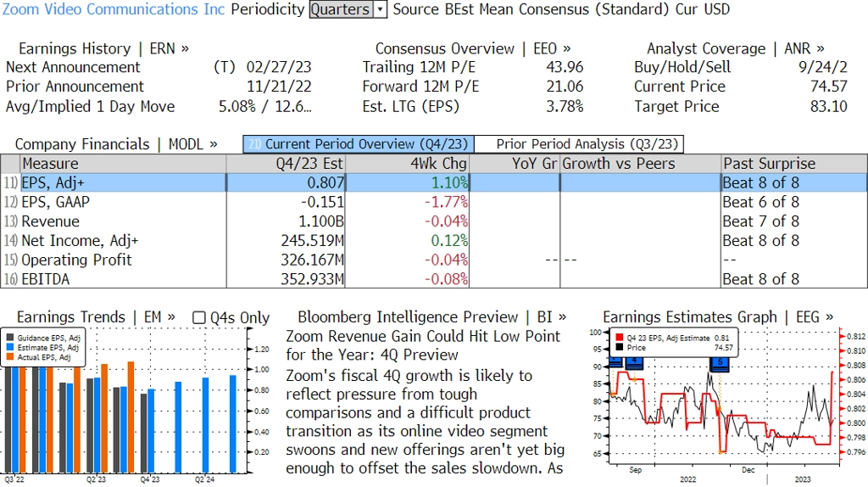Click the Source BEst Mean Consensus label
The width and height of the screenshot is (868, 487).
coord(531,9)
